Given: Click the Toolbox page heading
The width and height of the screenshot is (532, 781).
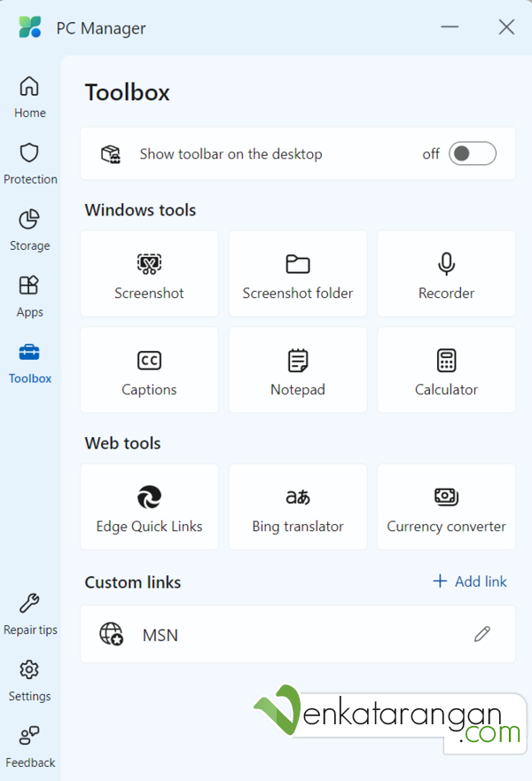Looking at the screenshot, I should [x=128, y=93].
